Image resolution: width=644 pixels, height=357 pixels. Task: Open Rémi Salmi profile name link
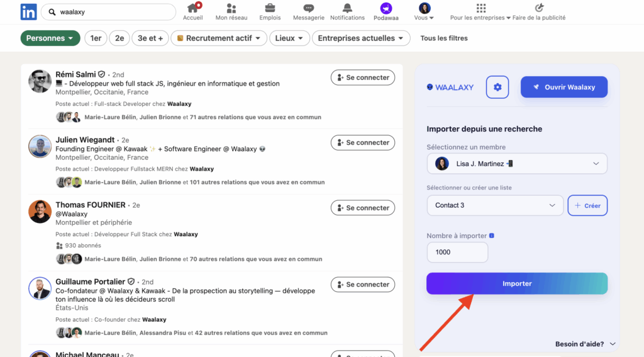tap(75, 74)
